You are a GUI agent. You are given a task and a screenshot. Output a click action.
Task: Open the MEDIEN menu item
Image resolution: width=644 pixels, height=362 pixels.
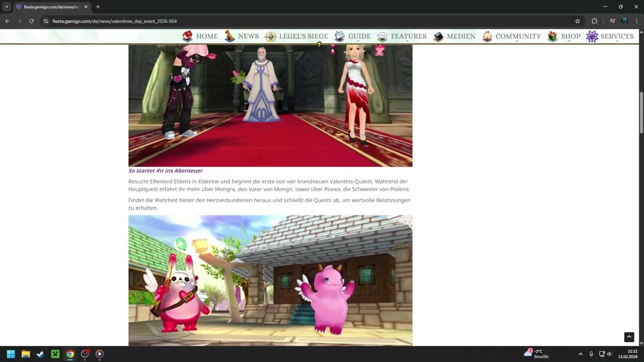[x=461, y=36]
